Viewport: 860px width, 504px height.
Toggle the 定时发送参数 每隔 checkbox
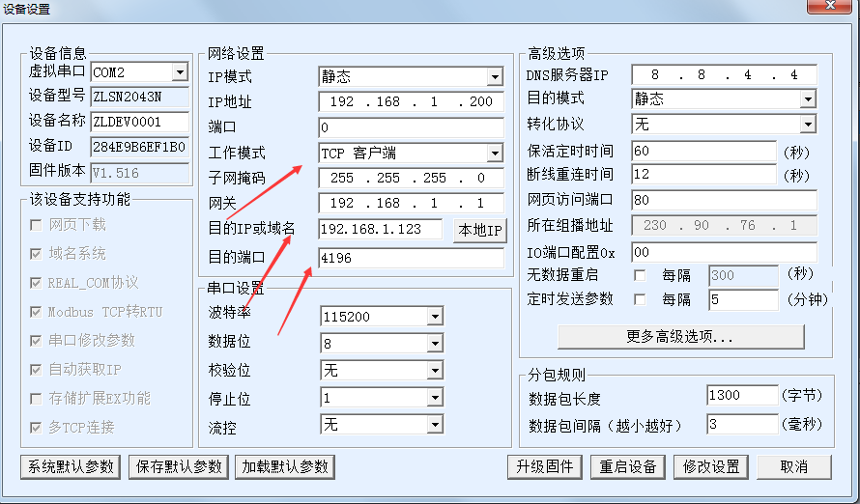point(639,300)
